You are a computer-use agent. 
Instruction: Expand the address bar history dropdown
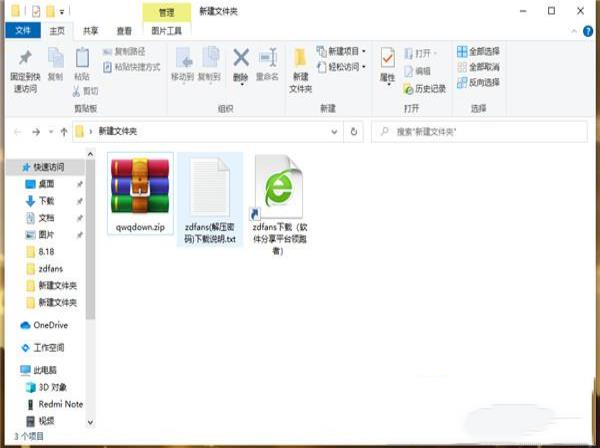click(x=335, y=131)
